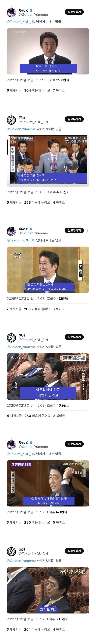Screen dimensions: 96x644
Task: Expand the three-dot menu on the 16:08 tweet
Action: [87, 230]
